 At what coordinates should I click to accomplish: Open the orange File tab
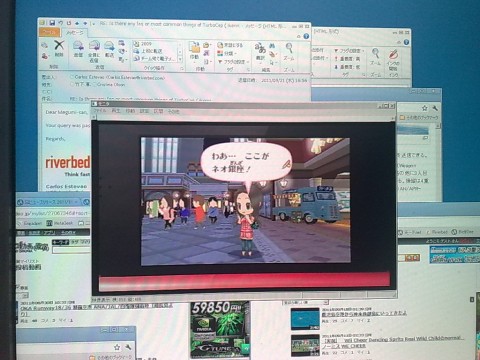[50, 32]
